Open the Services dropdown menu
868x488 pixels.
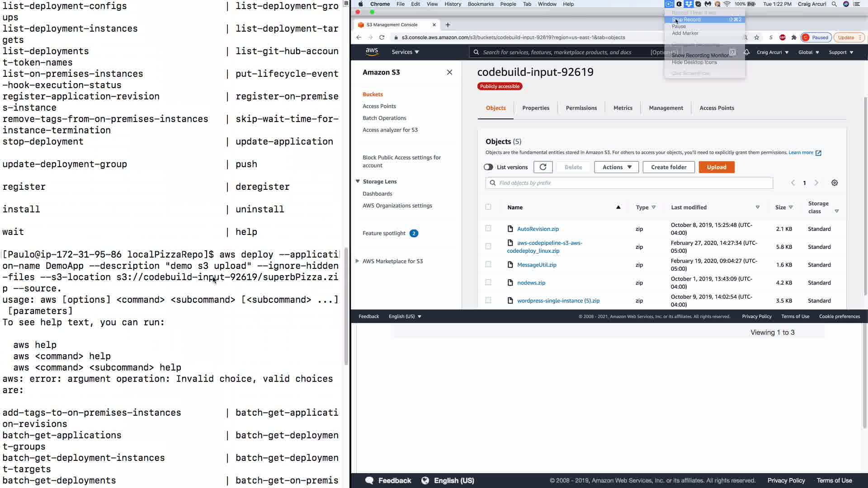(405, 52)
